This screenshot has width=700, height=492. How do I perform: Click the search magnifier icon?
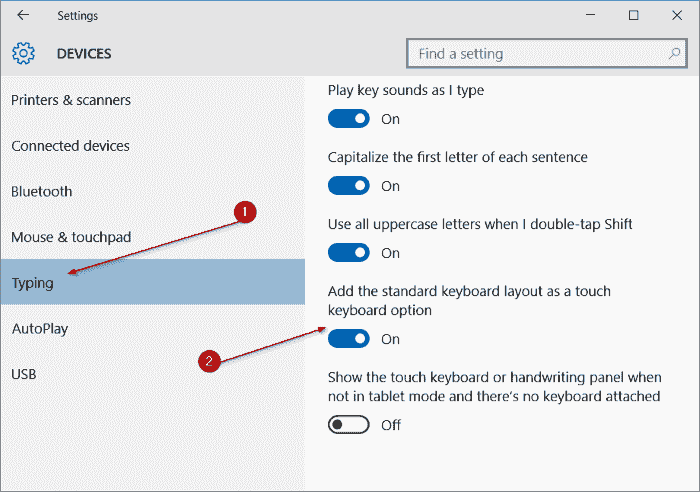click(x=675, y=53)
